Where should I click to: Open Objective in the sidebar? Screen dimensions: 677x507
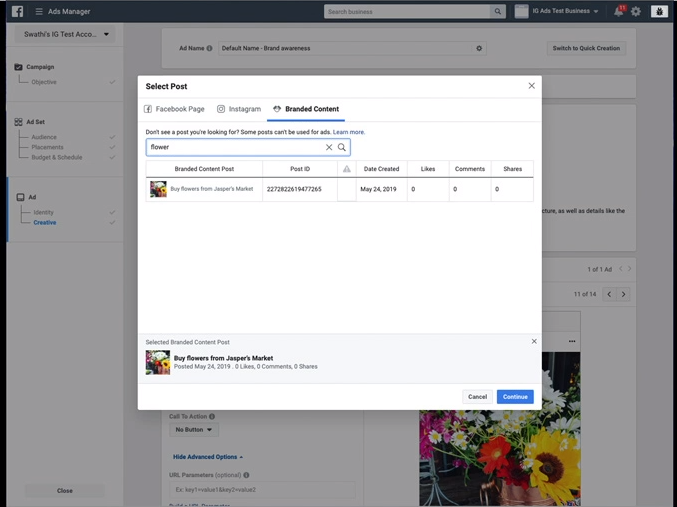point(44,82)
